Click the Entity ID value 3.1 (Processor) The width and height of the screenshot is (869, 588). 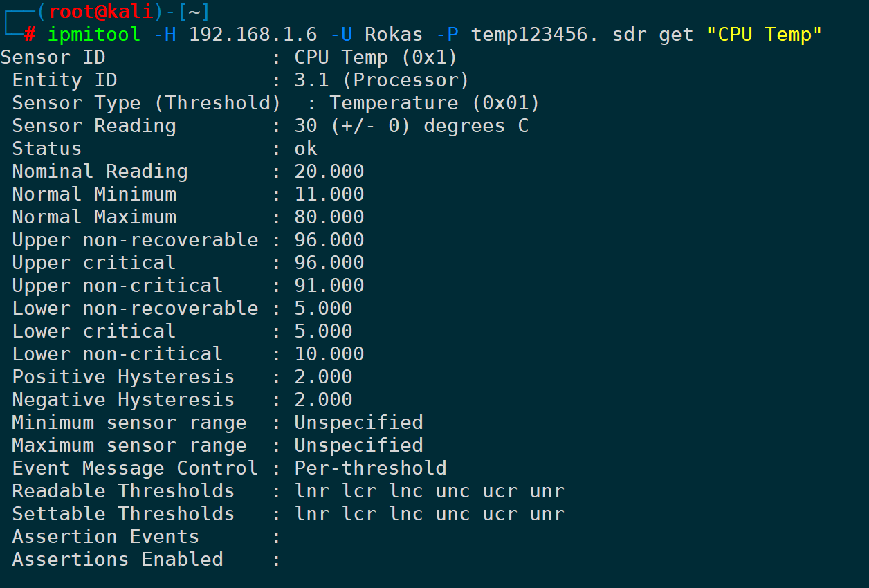coord(381,80)
